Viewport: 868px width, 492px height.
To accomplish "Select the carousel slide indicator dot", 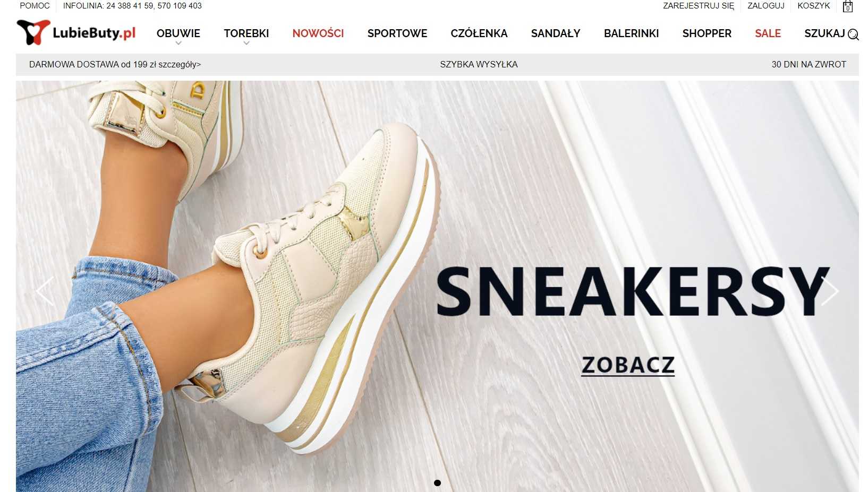I will 437,483.
